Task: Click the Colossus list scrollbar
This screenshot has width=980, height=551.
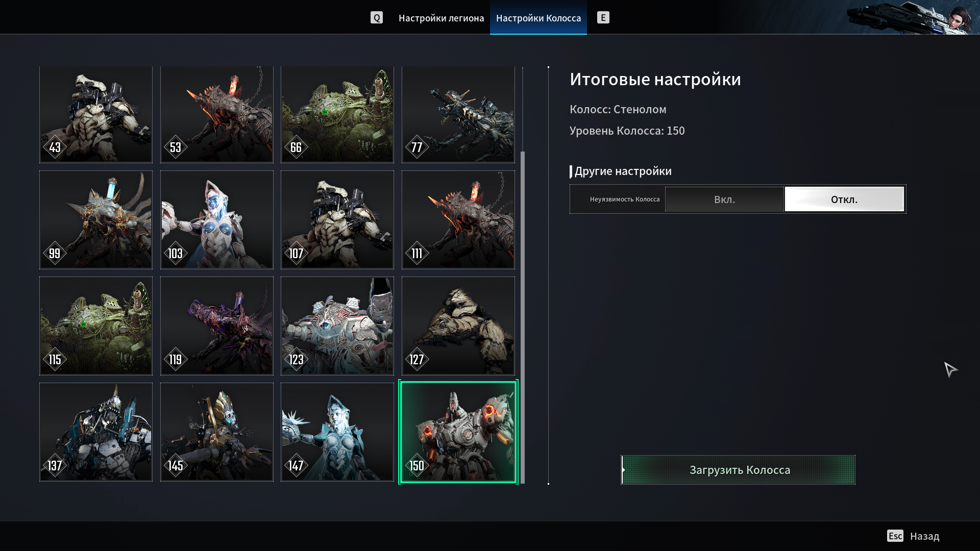Action: pyautogui.click(x=522, y=316)
